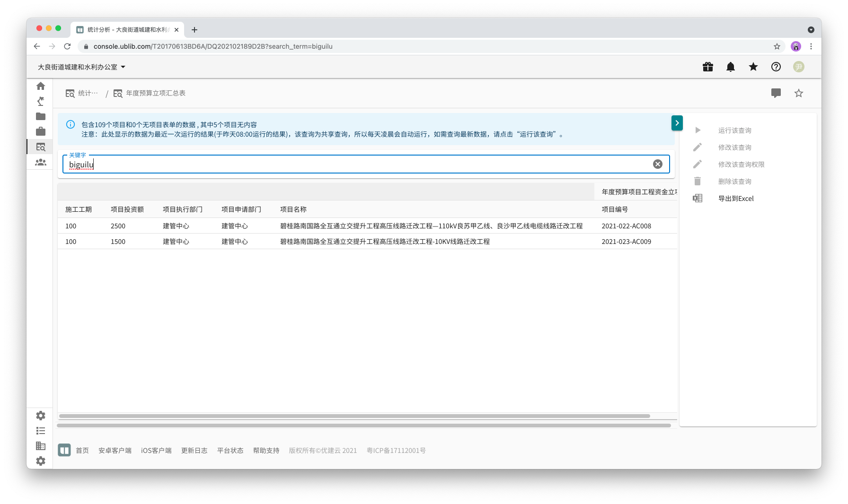
Task: Open notifications bell
Action: [730, 67]
